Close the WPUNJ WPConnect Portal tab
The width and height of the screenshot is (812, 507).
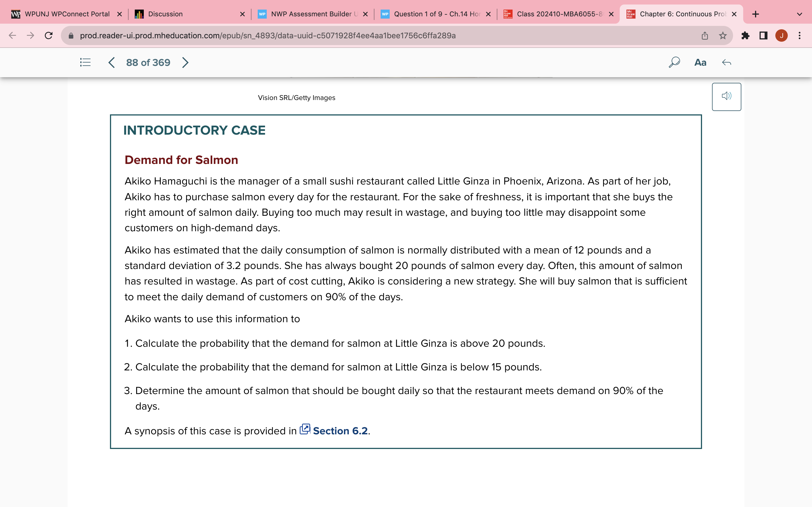120,14
